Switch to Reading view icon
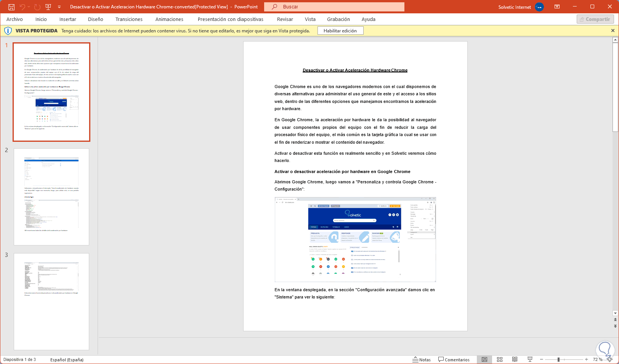The width and height of the screenshot is (619, 364). click(515, 359)
